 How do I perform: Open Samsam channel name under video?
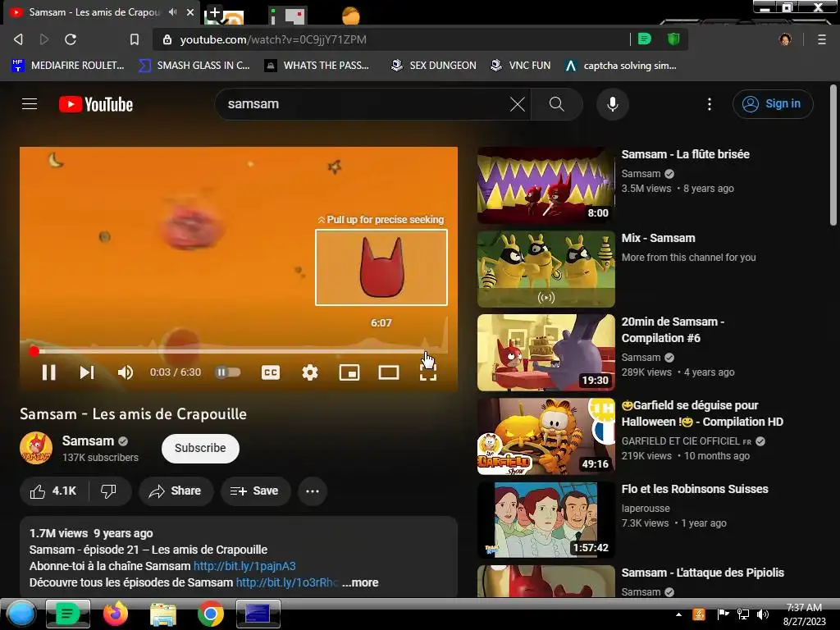coord(88,441)
